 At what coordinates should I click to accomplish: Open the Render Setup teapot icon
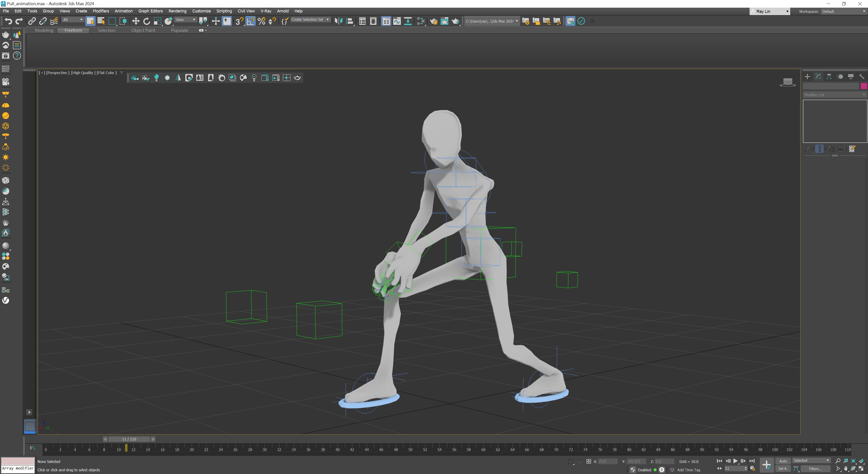pyautogui.click(x=434, y=21)
